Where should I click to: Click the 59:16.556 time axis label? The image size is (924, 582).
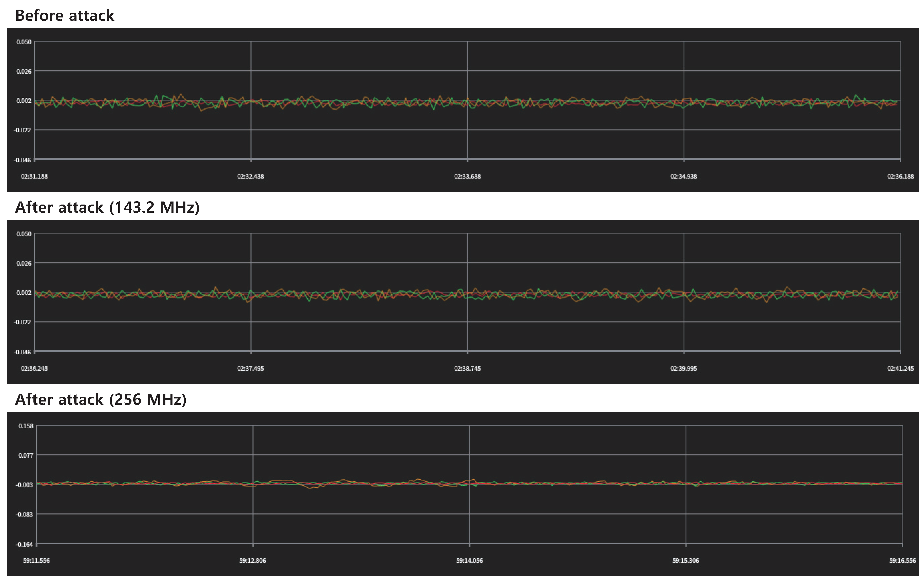pyautogui.click(x=902, y=560)
